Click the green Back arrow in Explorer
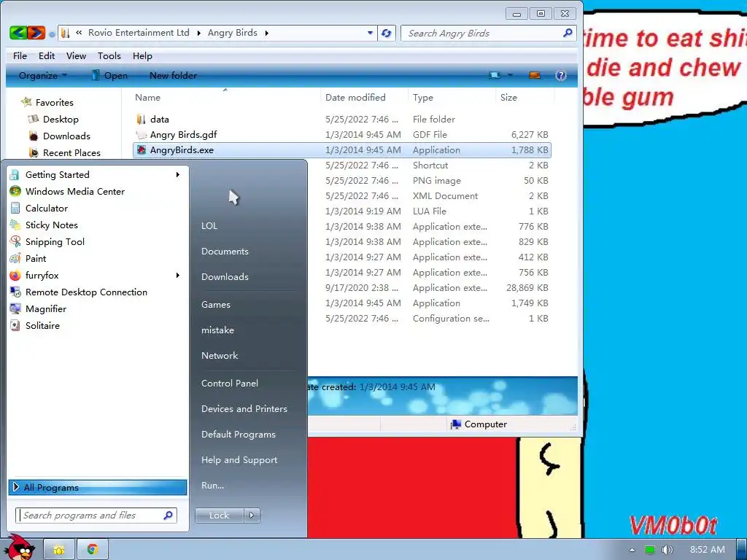 [18, 32]
